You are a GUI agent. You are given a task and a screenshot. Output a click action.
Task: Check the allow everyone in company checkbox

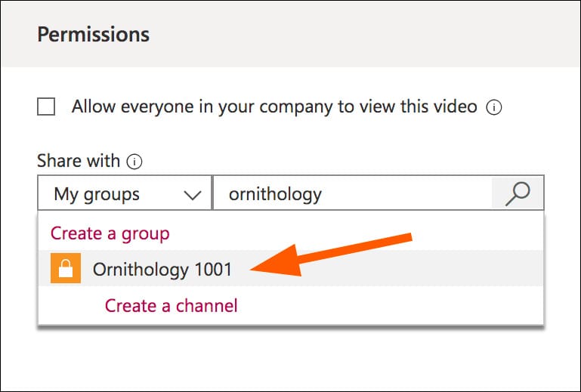tap(46, 107)
